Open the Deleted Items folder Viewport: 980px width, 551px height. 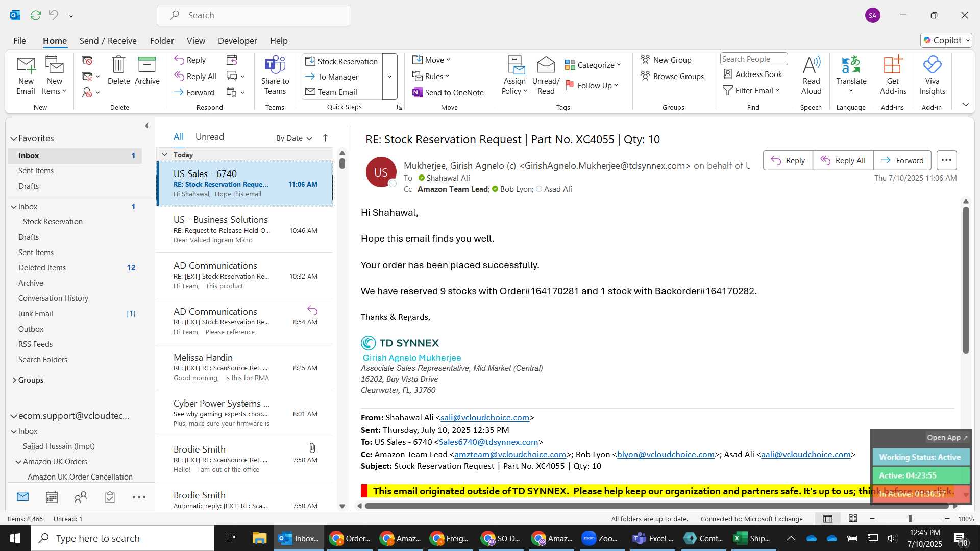pyautogui.click(x=42, y=267)
